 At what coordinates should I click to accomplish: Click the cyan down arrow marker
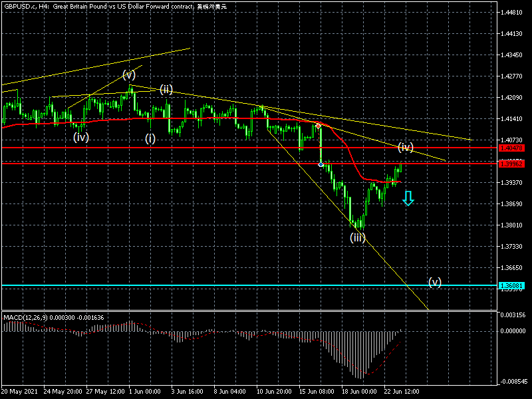point(408,198)
